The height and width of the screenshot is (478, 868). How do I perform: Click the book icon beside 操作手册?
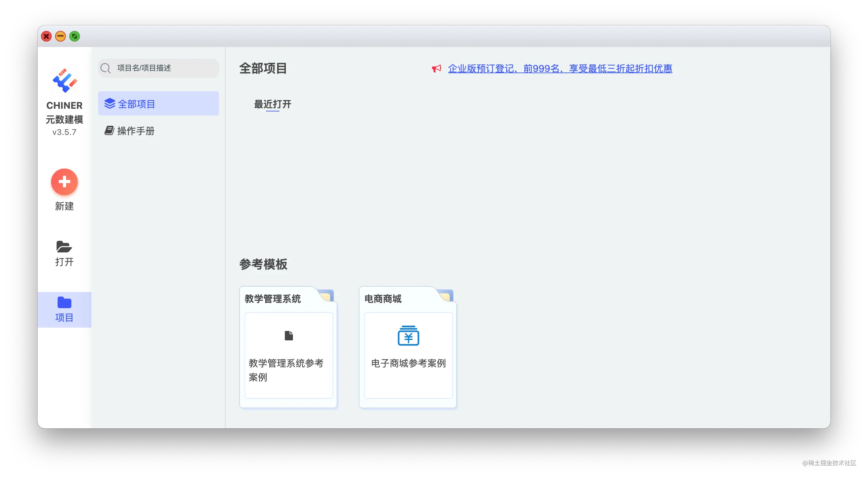point(109,131)
